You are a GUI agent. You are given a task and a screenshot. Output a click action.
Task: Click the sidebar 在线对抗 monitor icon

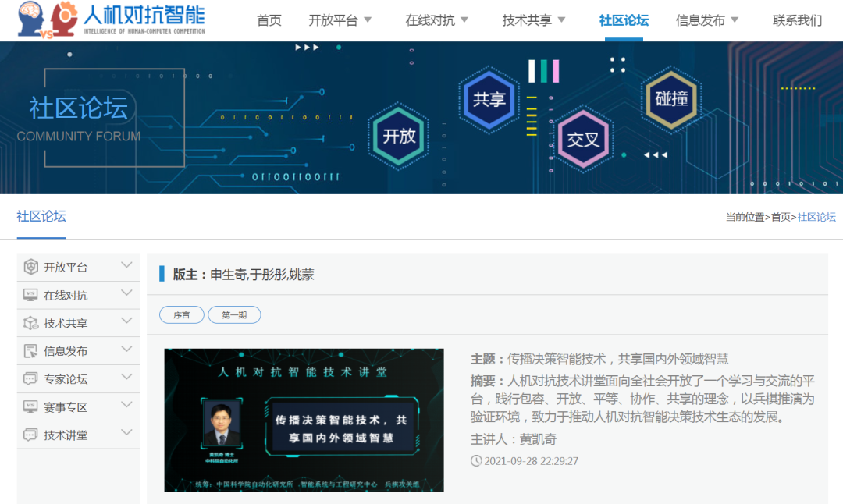[30, 295]
